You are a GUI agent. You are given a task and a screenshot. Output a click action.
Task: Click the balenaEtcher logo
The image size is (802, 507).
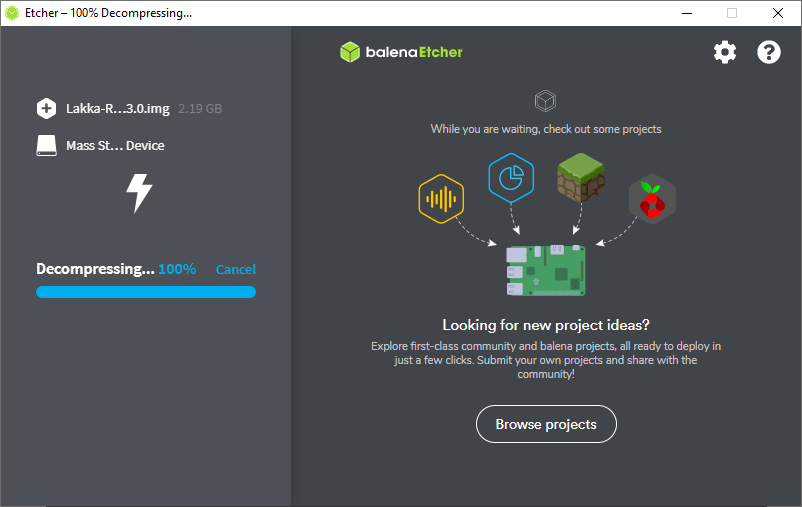coord(402,52)
